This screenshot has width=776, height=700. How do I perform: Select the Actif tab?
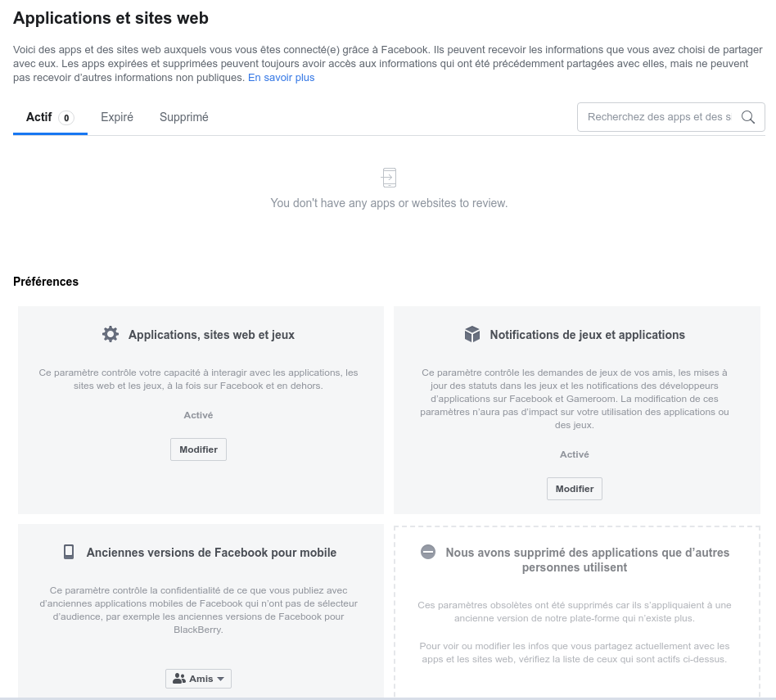tap(50, 118)
